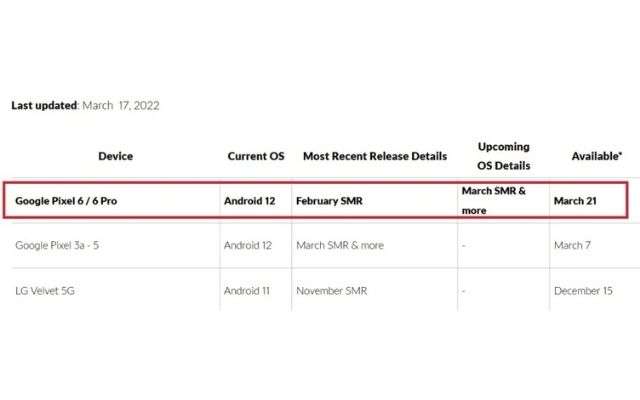
Task: Select 'Google Pixel 3a - 5' cell
Action: tap(57, 245)
